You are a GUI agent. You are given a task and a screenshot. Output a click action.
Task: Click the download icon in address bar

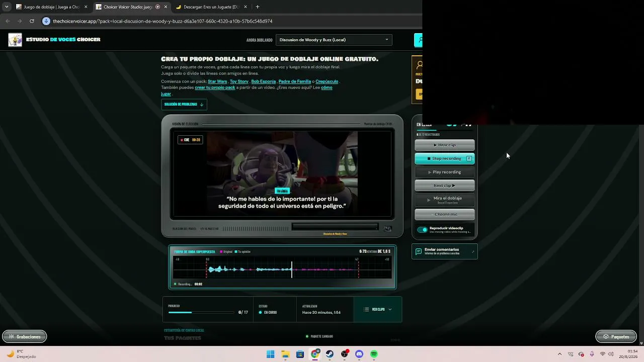click(46, 21)
